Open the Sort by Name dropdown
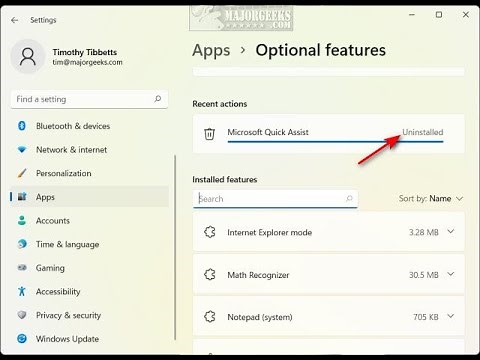The width and height of the screenshot is (480, 360). click(x=431, y=199)
